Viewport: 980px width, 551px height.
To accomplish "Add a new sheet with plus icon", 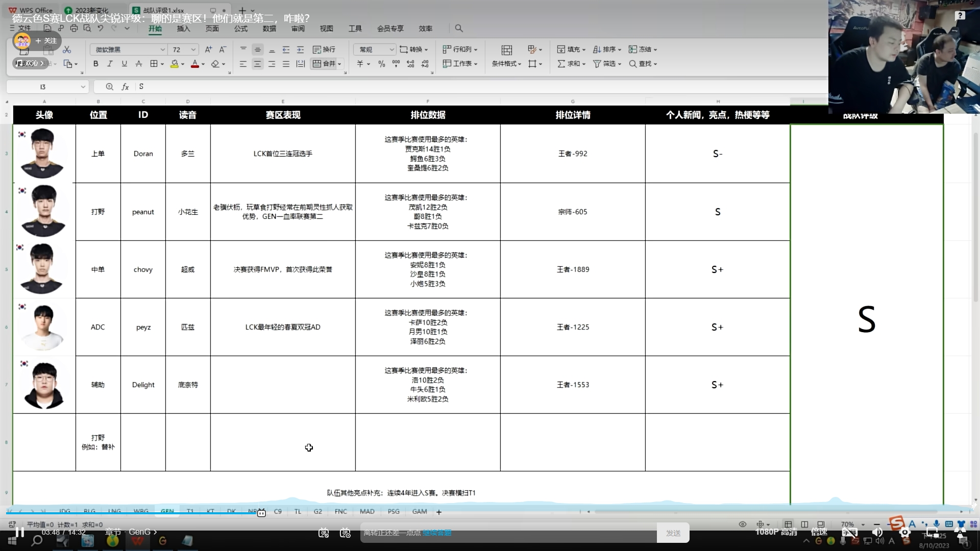I will 439,512.
